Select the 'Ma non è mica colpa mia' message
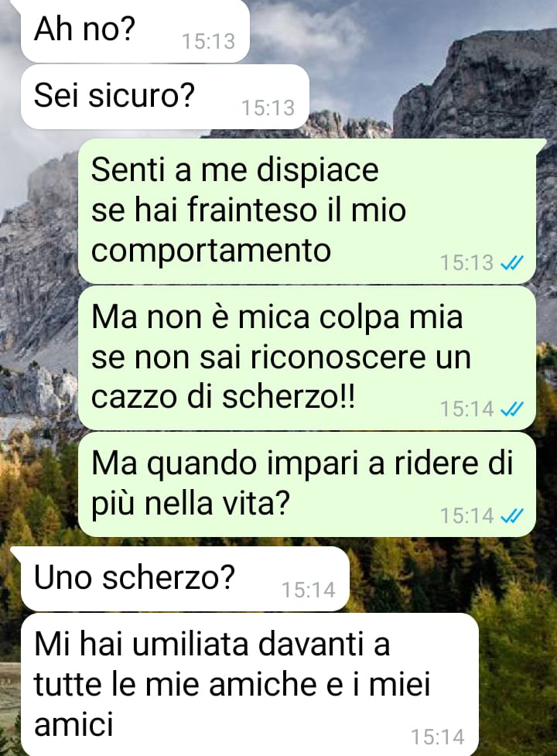The width and height of the screenshot is (557, 756). (307, 357)
